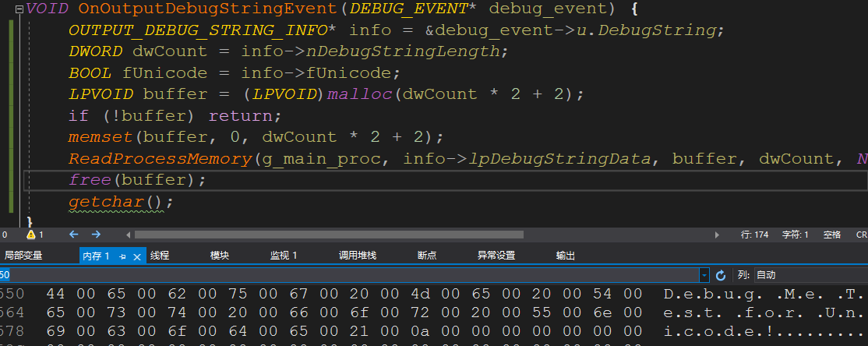This screenshot has width=868, height=346.
Task: Click the character indicator 字符: 1
Action: (x=796, y=235)
